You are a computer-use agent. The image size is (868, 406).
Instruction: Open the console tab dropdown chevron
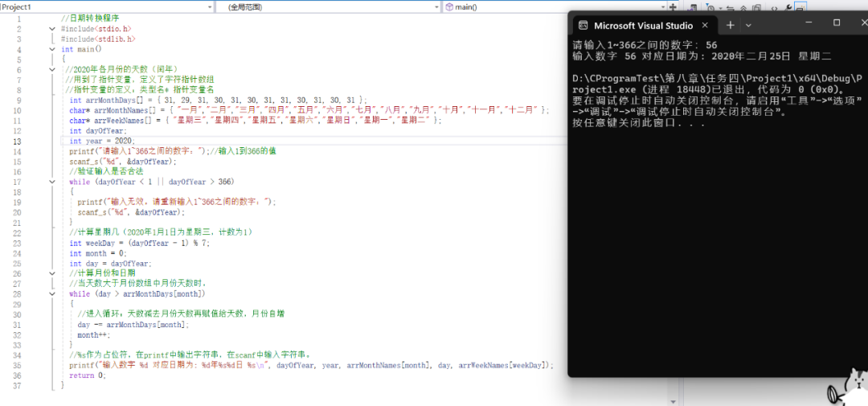click(748, 26)
